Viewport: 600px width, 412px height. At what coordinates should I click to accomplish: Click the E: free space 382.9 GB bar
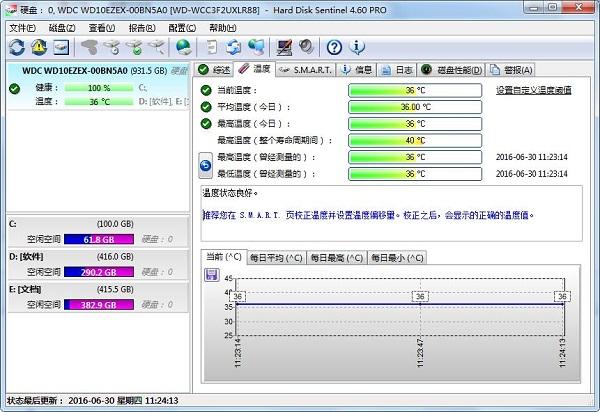(99, 305)
